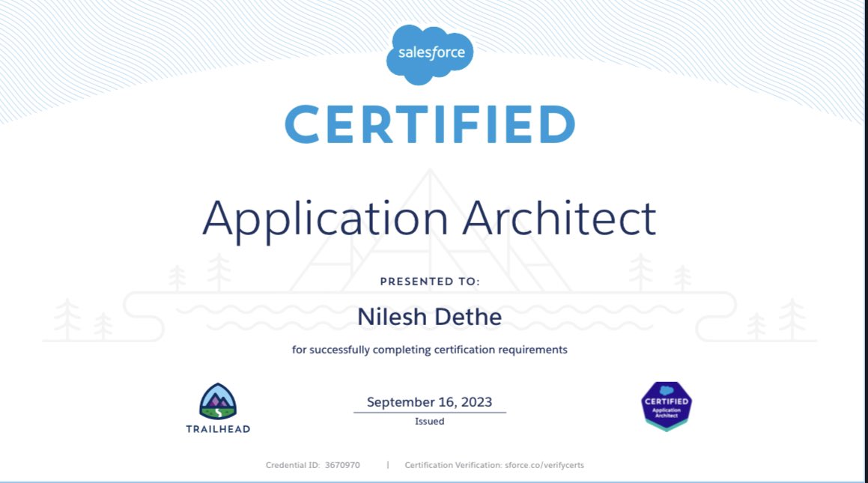
Task: Click the PRESENTED TO: label
Action: [430, 282]
